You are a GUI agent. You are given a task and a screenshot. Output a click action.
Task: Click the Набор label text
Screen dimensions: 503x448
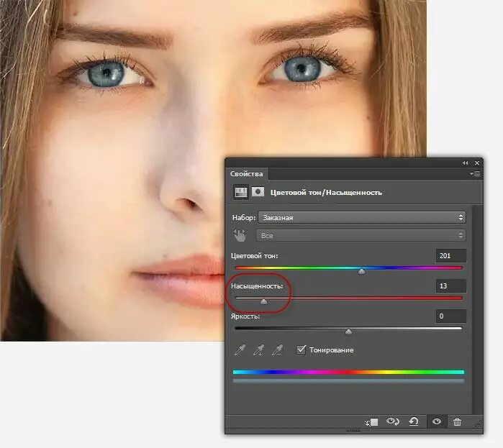click(243, 218)
